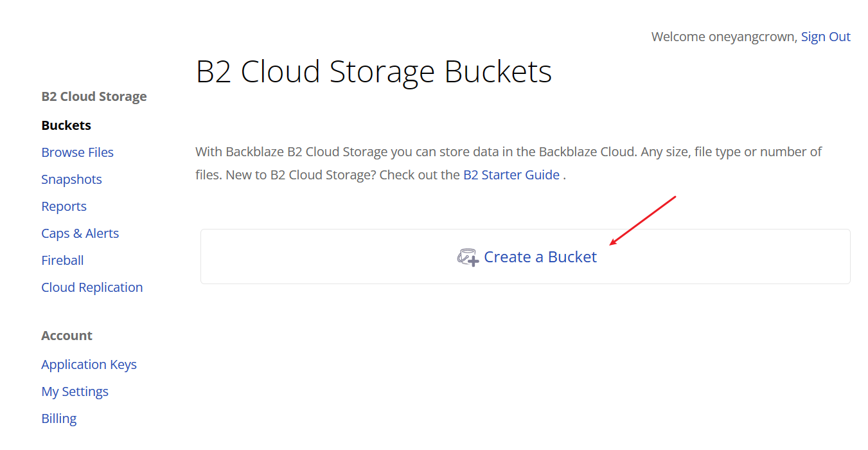This screenshot has width=868, height=450.
Task: Click the Backblaze description paragraph
Action: tap(508, 153)
